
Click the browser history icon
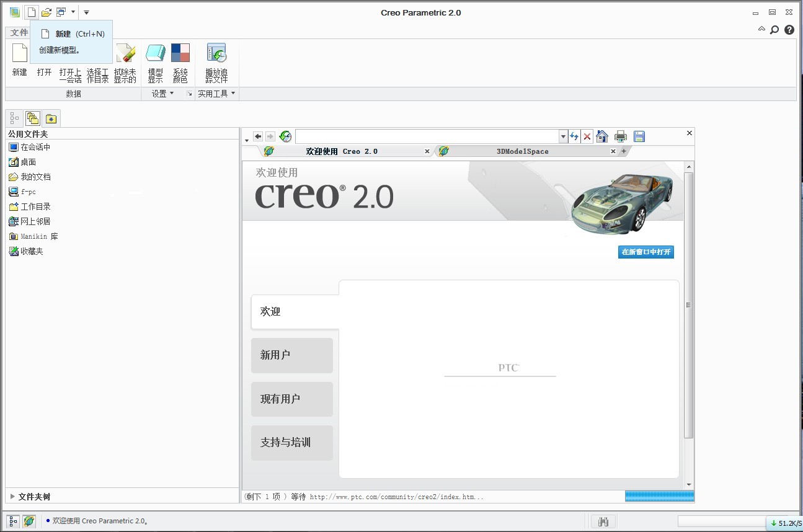pyautogui.click(x=285, y=136)
